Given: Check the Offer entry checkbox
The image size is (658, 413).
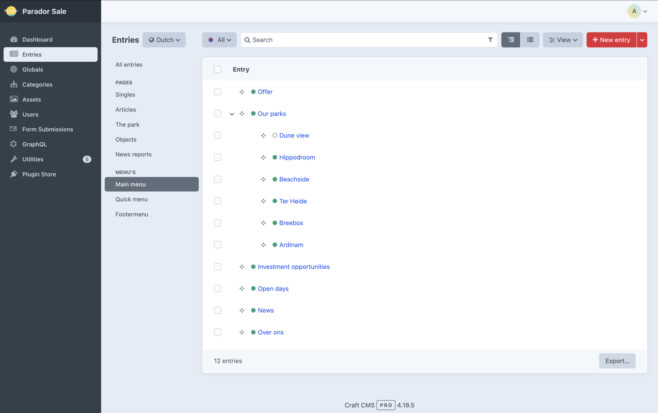Looking at the screenshot, I should point(217,91).
